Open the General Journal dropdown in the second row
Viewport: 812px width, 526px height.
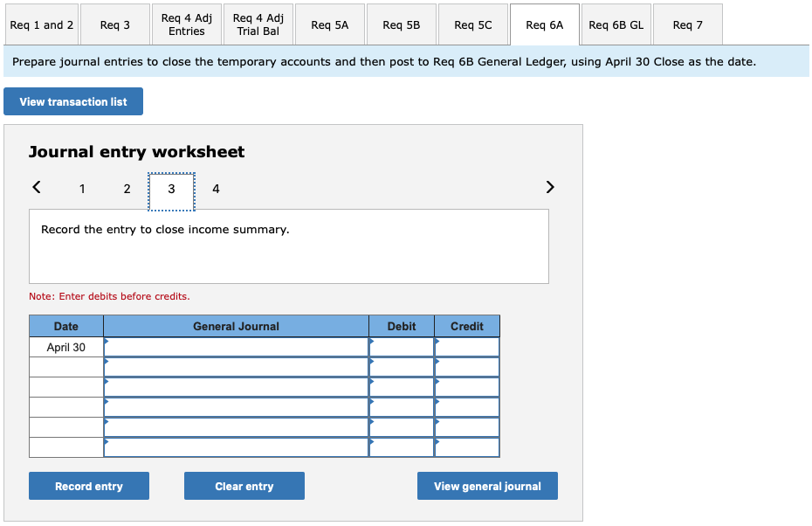tap(236, 366)
